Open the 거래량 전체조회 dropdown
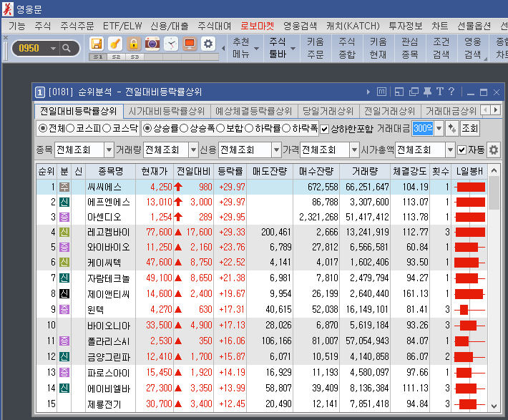This screenshot has height=420, width=508. [x=193, y=150]
